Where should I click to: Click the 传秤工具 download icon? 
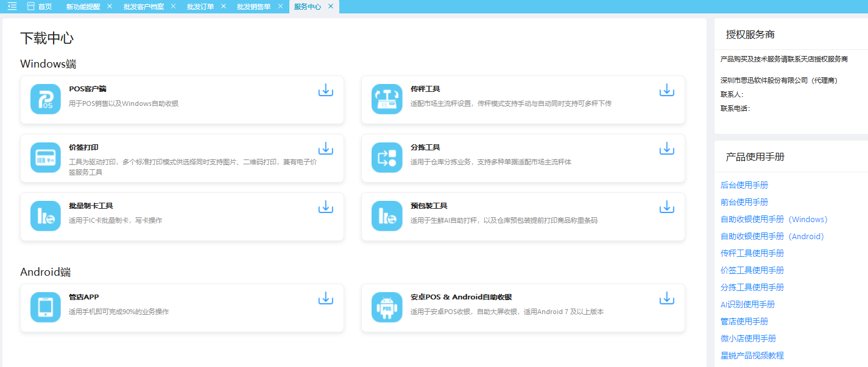tap(667, 90)
